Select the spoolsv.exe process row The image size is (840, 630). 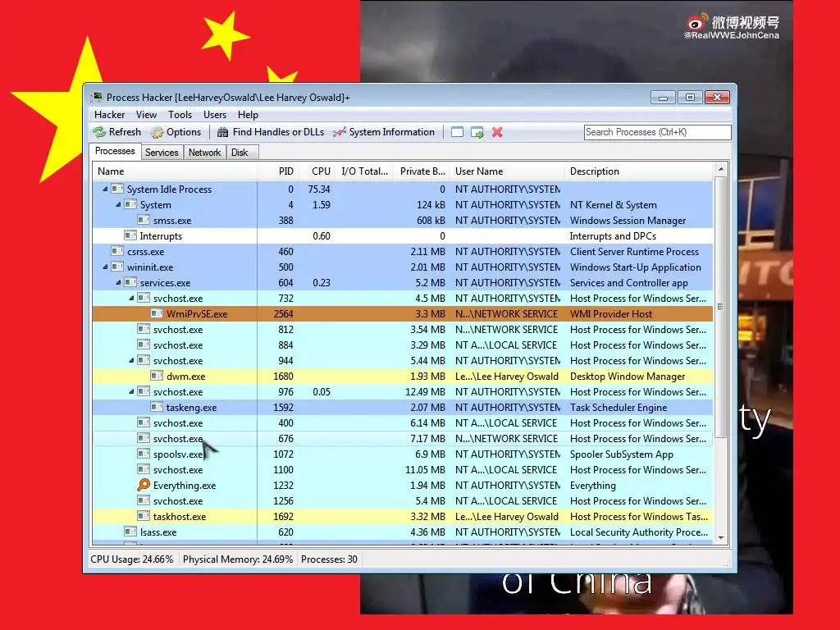pyautogui.click(x=403, y=454)
